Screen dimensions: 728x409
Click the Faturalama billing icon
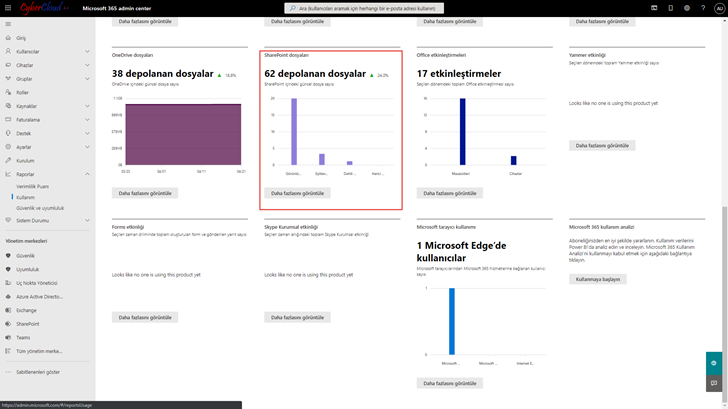coord(8,120)
